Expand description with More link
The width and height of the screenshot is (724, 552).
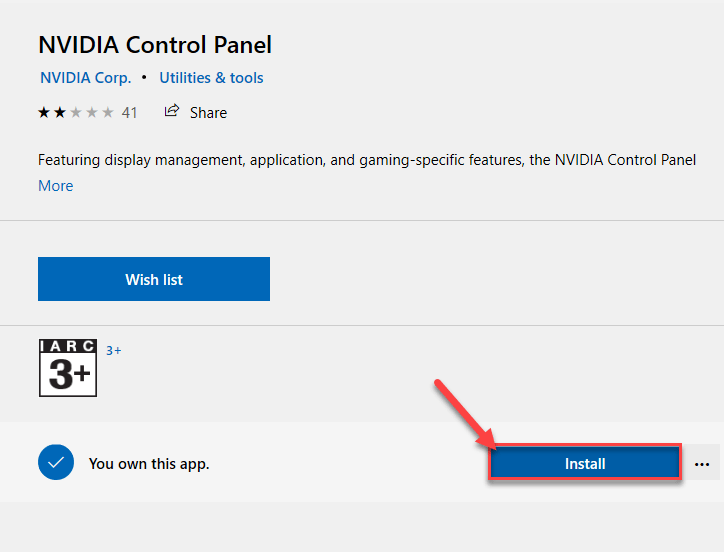[x=55, y=186]
